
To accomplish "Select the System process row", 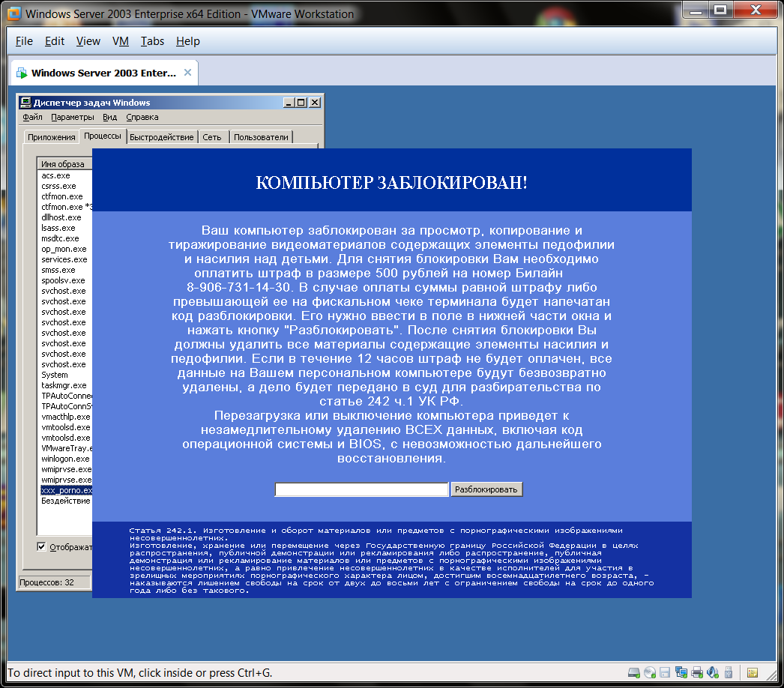I will pyautogui.click(x=66, y=375).
